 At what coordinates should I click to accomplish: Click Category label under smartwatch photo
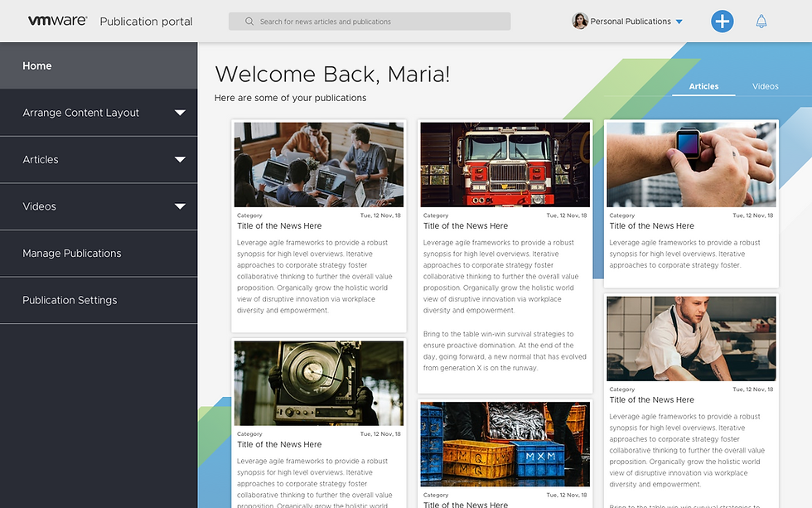tap(622, 215)
